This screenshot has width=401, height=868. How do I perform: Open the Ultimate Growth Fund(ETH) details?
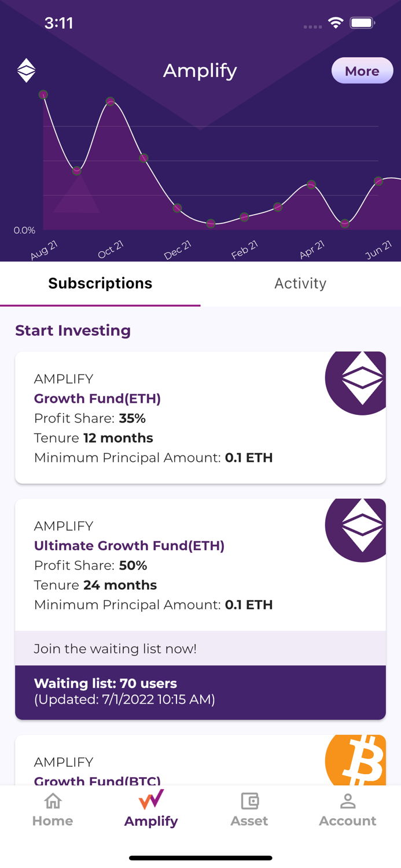click(128, 546)
